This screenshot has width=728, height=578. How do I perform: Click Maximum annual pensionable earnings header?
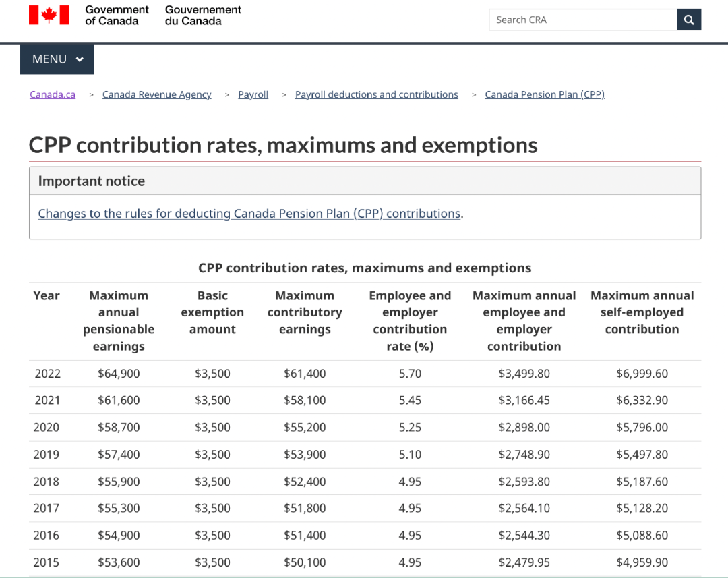119,320
